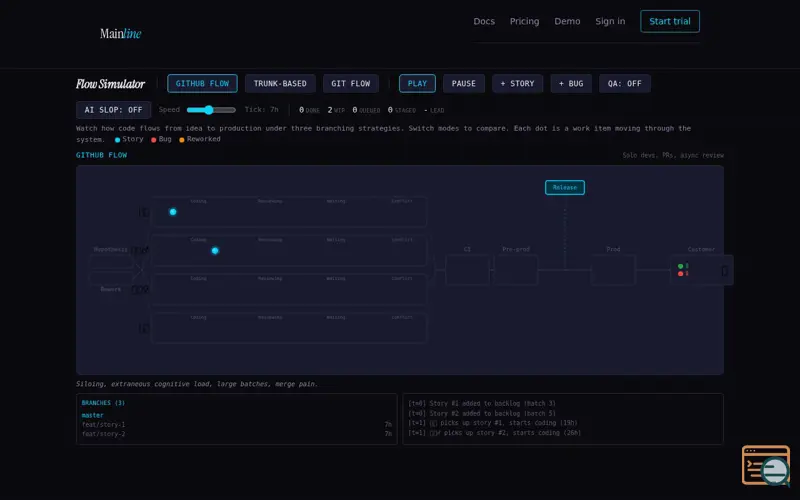Select the feat/story-2 branch row
Viewport: 800px width, 500px height.
[237, 434]
